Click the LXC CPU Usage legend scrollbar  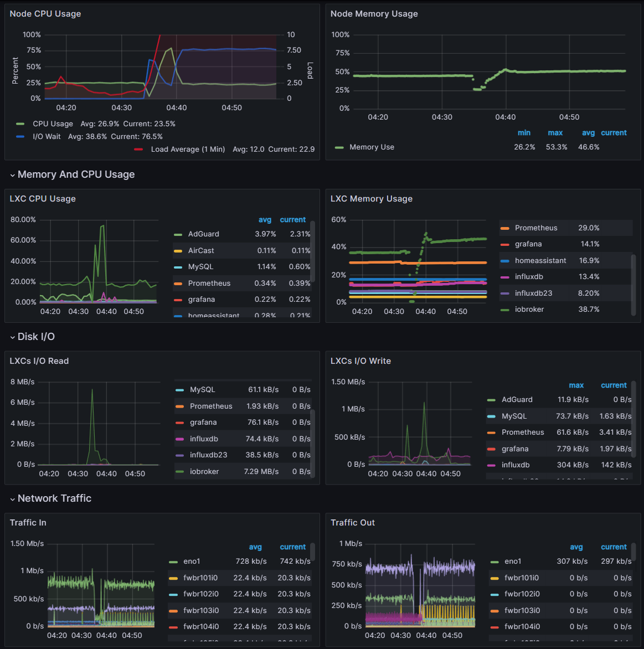click(x=312, y=250)
